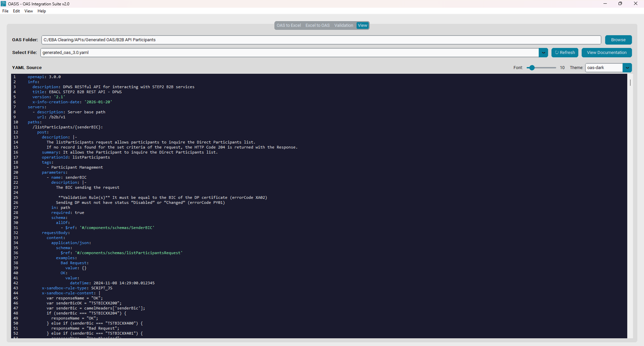Open the File menu

(5, 11)
